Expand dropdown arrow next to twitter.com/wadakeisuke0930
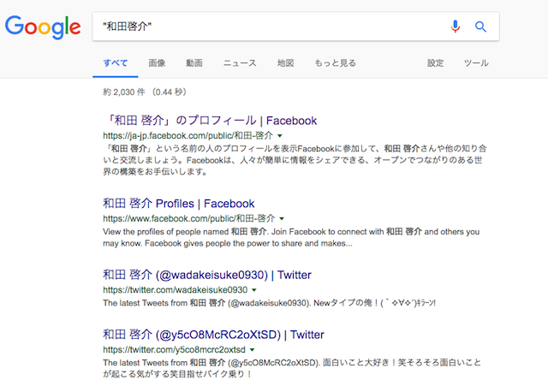This screenshot has height=392, width=548. coord(254,290)
